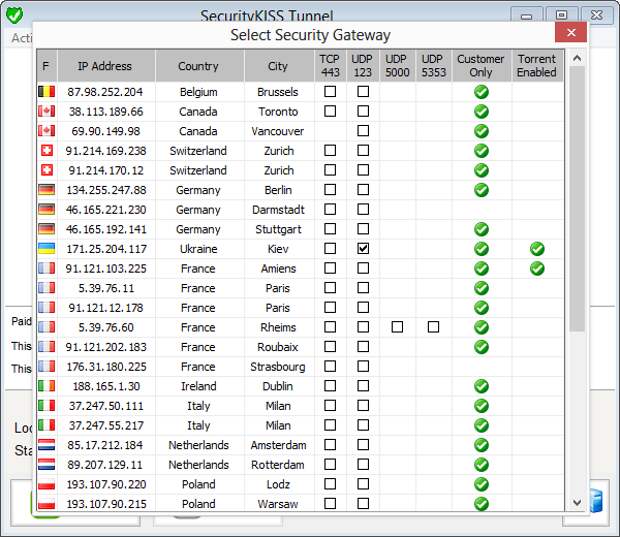The height and width of the screenshot is (537, 620).
Task: Uncheck the UDP 123 checkbox for Kiev
Action: click(x=363, y=249)
